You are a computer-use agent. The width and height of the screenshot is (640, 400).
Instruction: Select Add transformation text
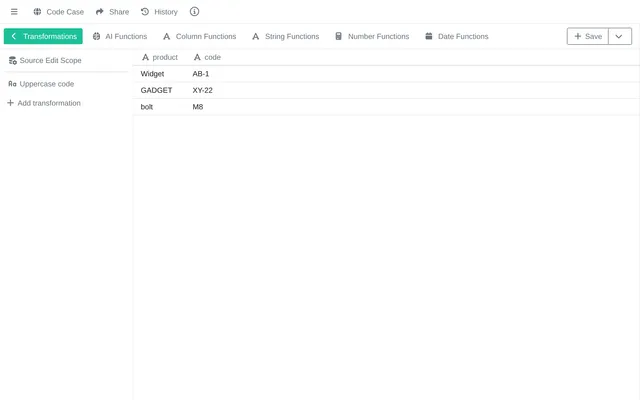click(49, 103)
